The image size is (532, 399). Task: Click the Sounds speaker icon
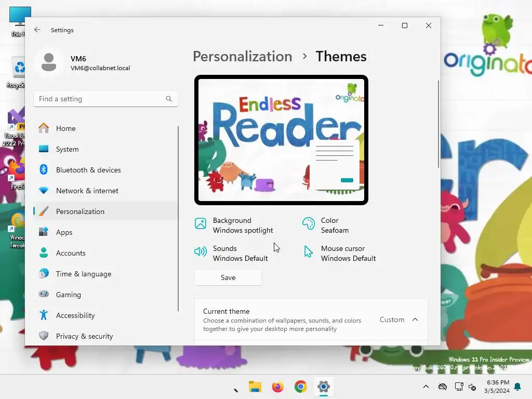click(201, 251)
